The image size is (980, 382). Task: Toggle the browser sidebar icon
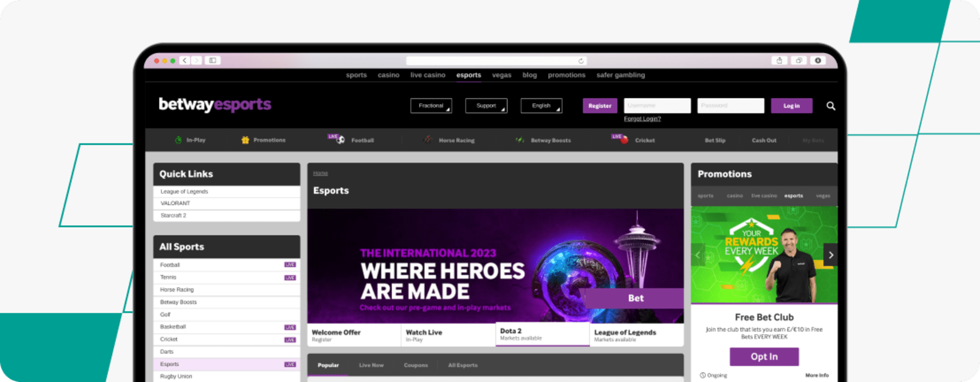212,60
